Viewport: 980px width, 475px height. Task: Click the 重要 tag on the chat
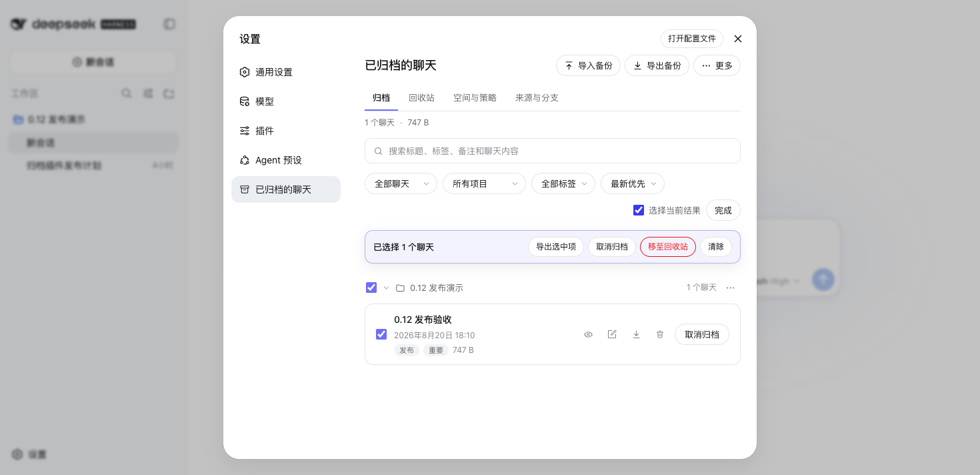[x=436, y=350]
